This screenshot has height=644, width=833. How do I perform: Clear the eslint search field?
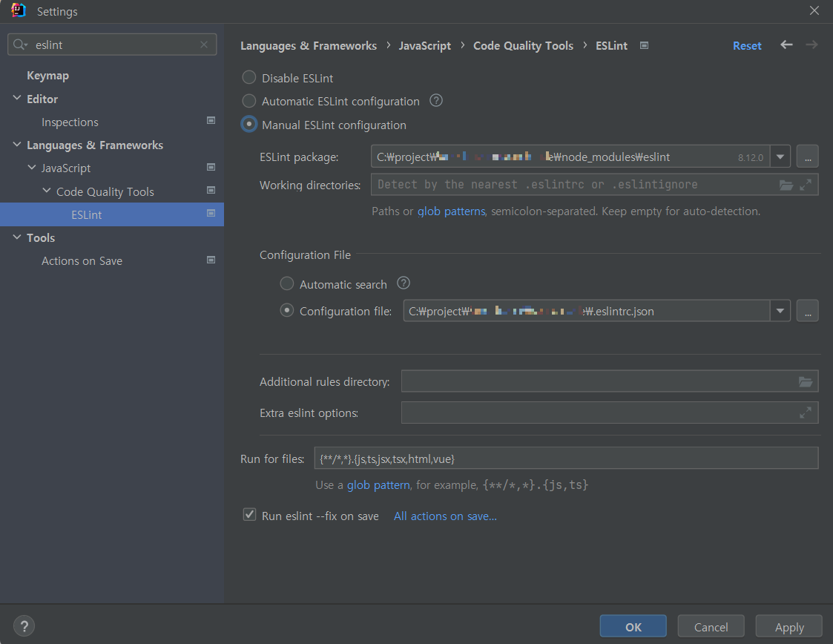(204, 45)
